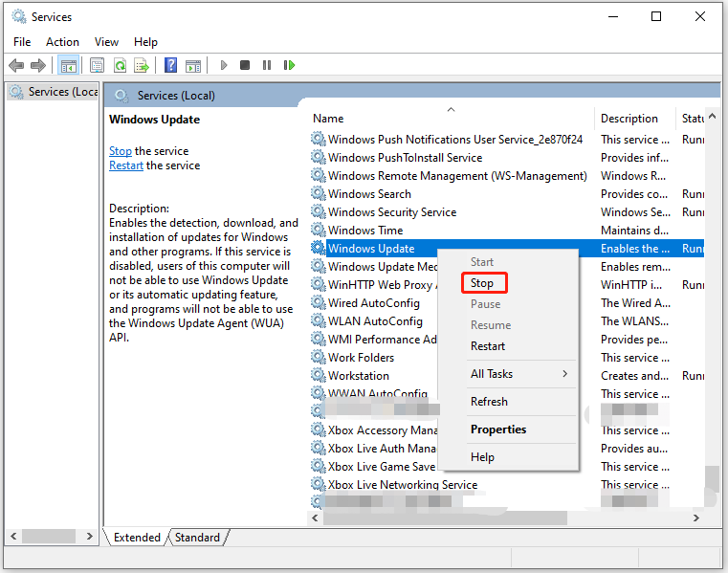Open Properties from the context menu
The image size is (728, 573).
pos(498,430)
